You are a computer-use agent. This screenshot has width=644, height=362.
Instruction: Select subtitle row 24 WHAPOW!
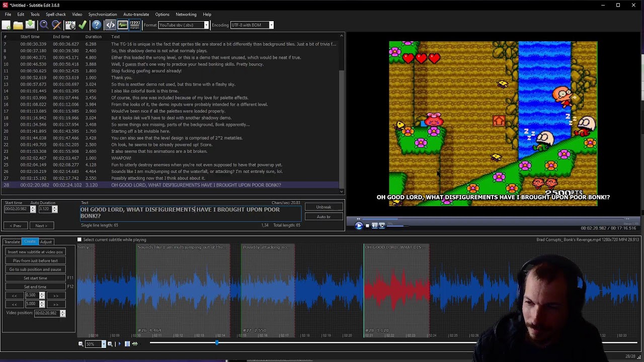pos(171,158)
